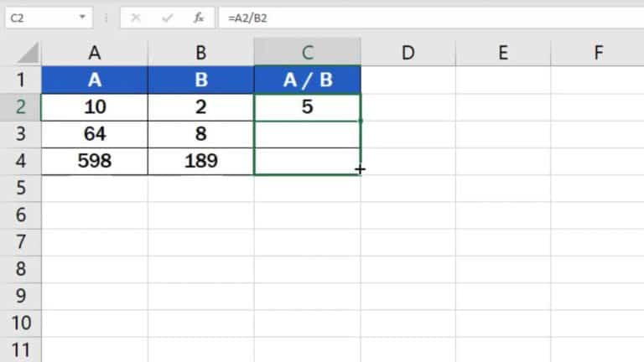Select row 1 header
Viewport: 644px width, 362px height.
pyautogui.click(x=21, y=80)
